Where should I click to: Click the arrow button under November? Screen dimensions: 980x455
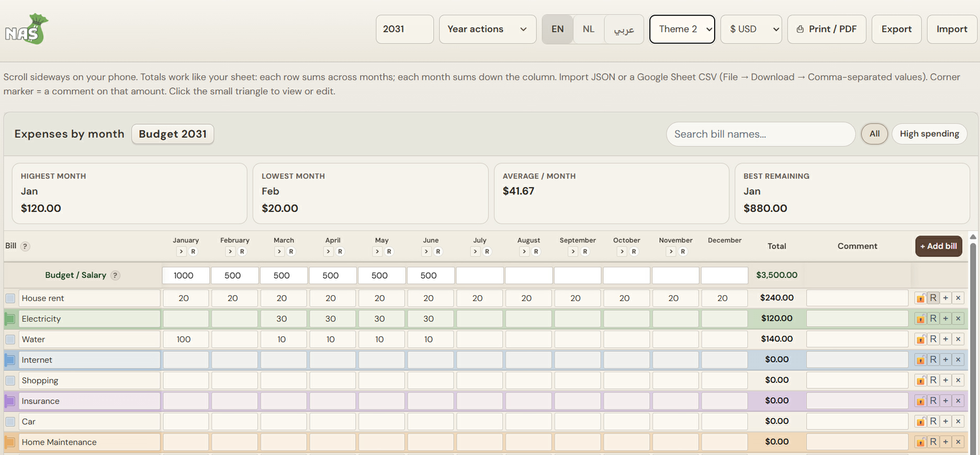(671, 252)
